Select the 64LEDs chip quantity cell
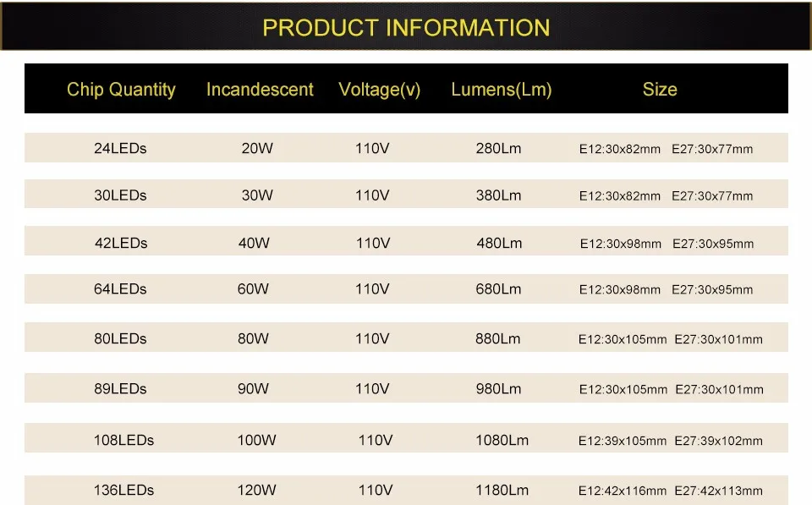Viewport: 812px width, 505px height. point(120,289)
